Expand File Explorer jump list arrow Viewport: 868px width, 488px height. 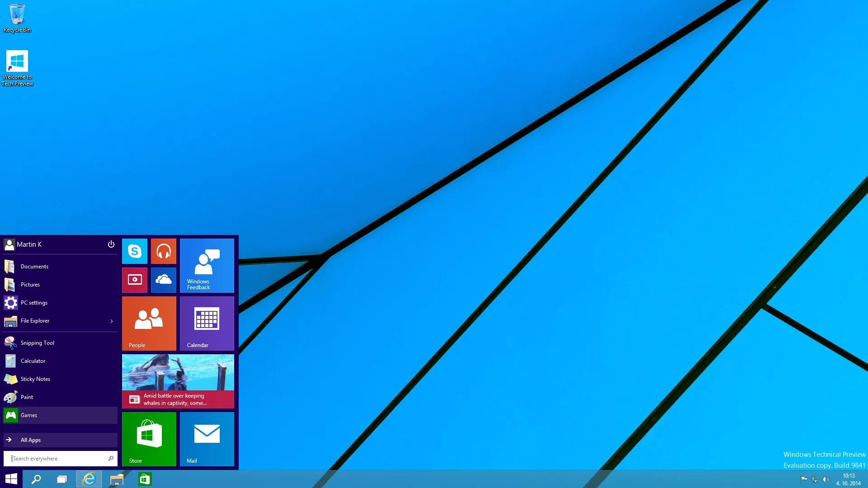111,321
